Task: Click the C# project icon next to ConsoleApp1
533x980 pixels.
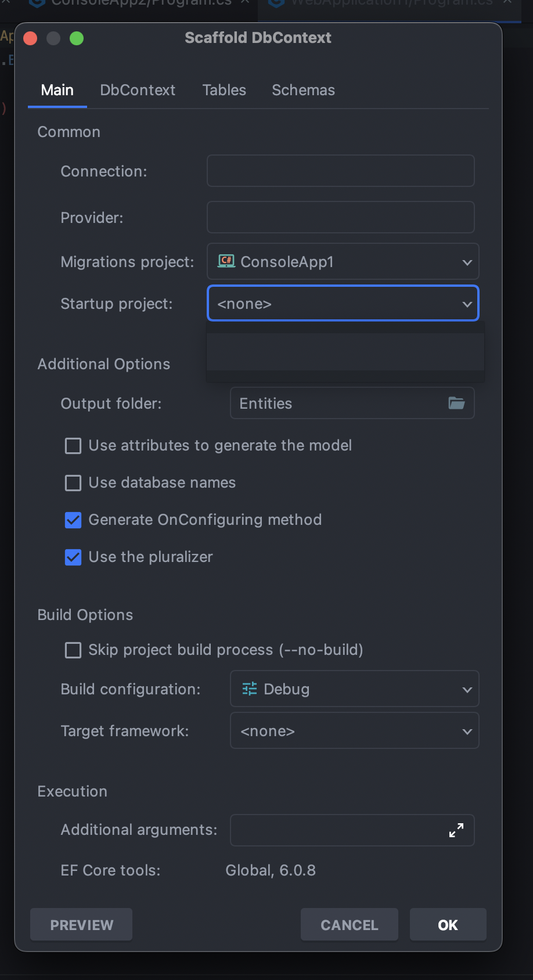Action: coord(225,261)
